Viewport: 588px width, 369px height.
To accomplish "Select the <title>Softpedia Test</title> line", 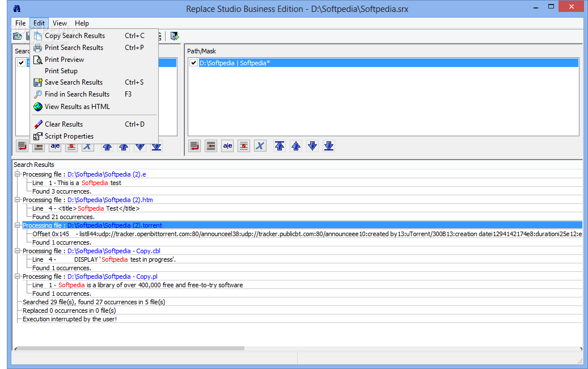I will pos(86,208).
